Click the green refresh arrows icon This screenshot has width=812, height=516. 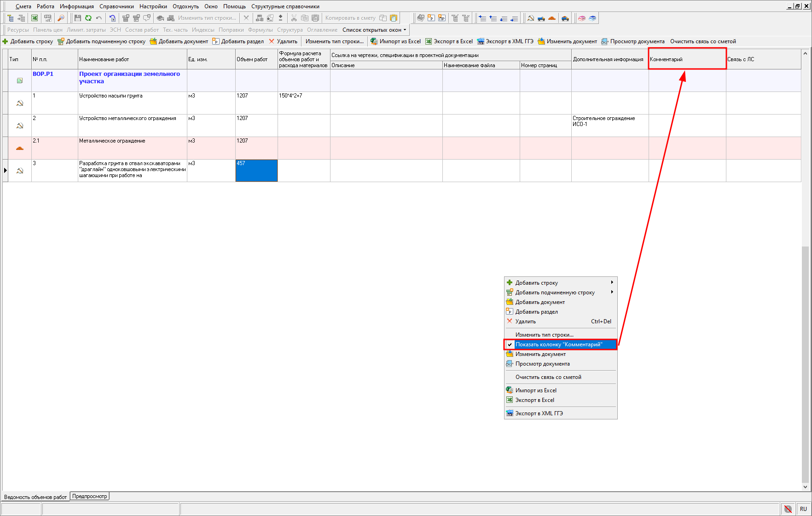coord(88,18)
